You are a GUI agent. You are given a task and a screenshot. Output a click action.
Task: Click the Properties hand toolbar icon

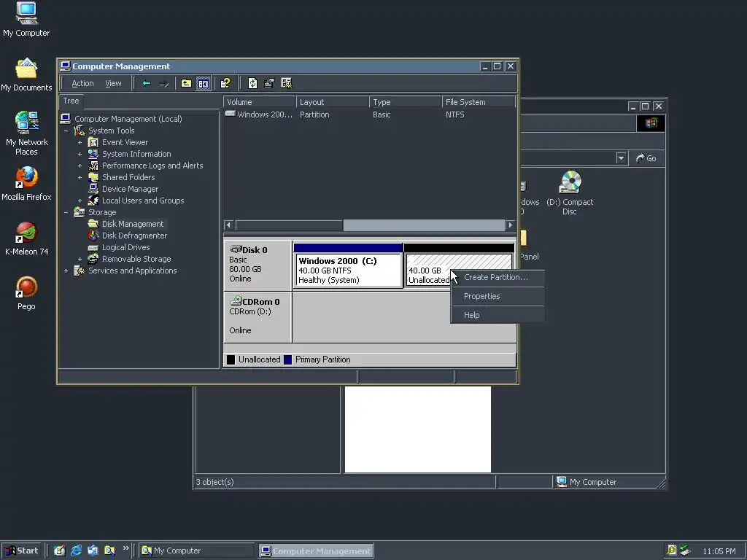(x=269, y=83)
